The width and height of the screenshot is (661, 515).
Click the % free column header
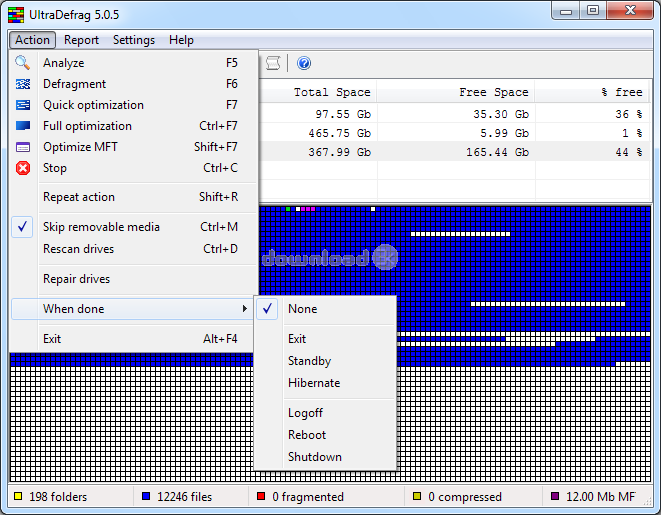point(592,92)
